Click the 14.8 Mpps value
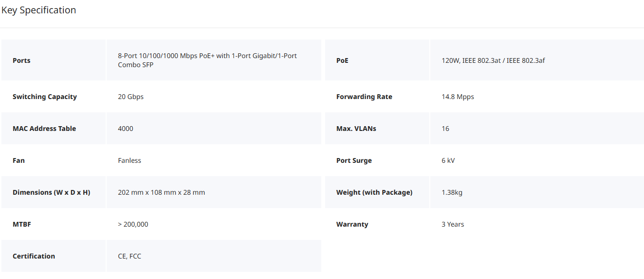644x279 pixels. click(x=457, y=97)
